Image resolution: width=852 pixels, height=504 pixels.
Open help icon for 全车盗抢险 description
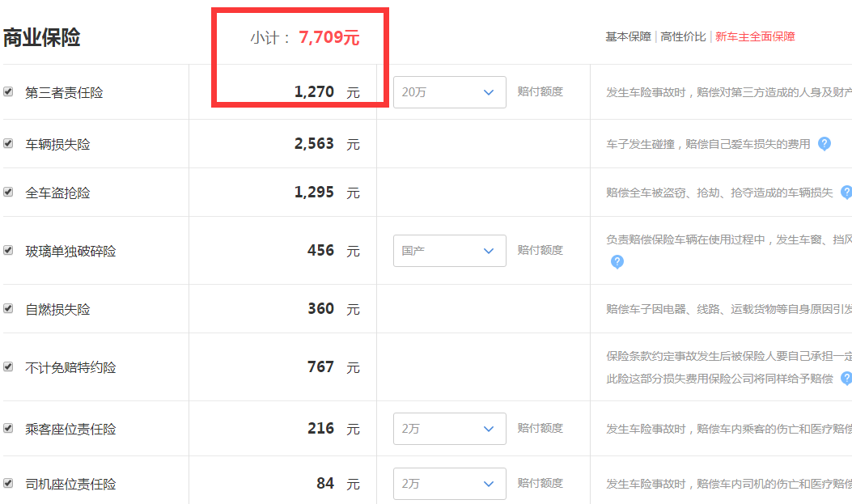click(x=846, y=193)
